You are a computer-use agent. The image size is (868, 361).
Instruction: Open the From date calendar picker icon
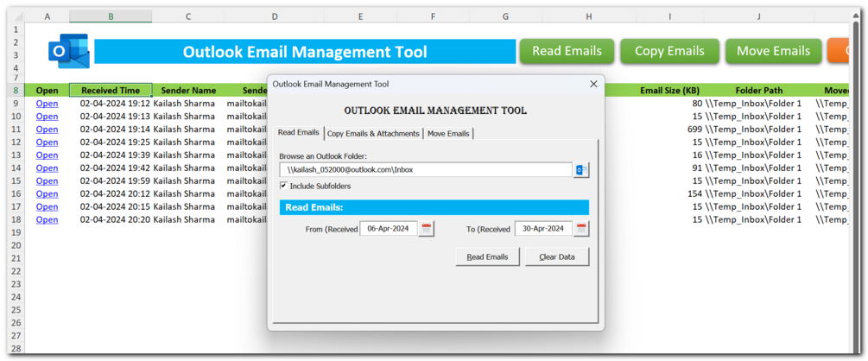pyautogui.click(x=427, y=229)
